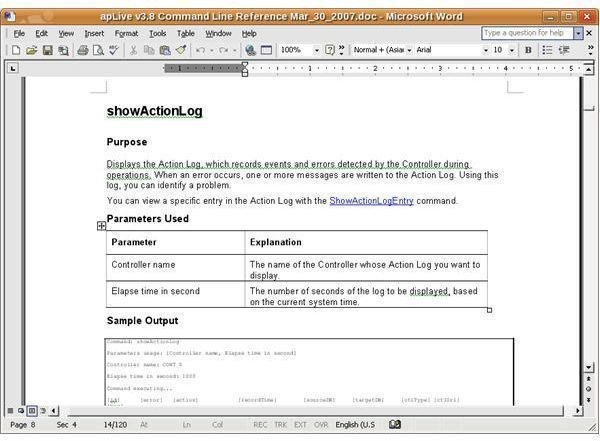Click the table move handle
Image resolution: width=600 pixels, height=441 pixels.
pos(101,226)
